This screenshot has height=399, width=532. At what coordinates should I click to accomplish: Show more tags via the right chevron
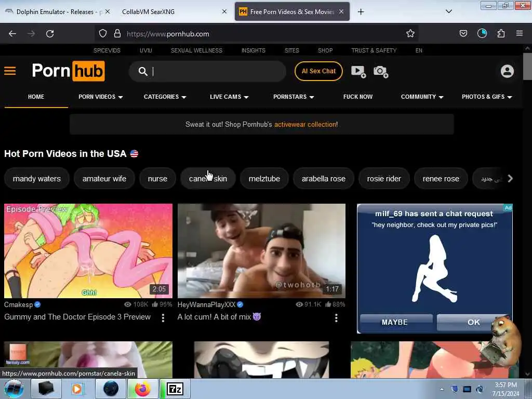pyautogui.click(x=510, y=179)
